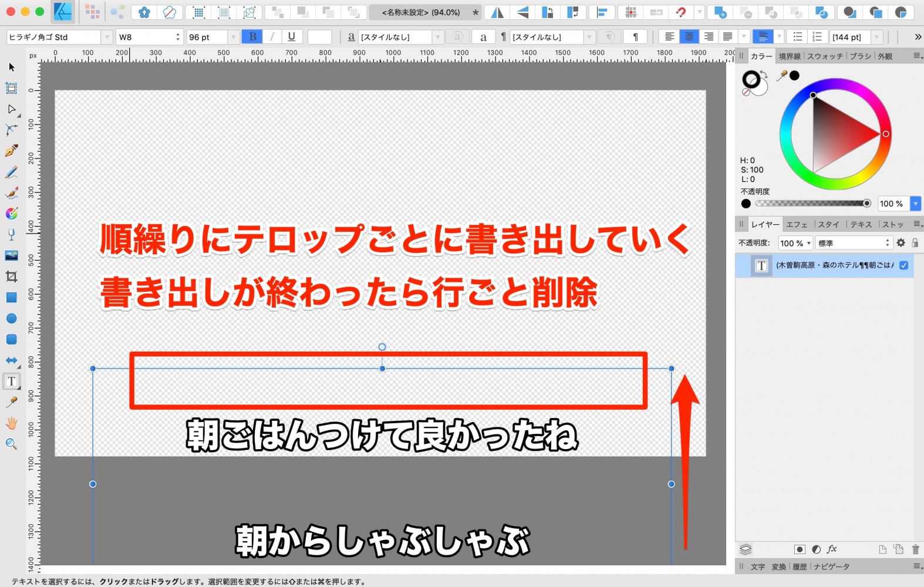Select the Move tool arrow
This screenshot has height=587, width=924.
click(x=11, y=68)
